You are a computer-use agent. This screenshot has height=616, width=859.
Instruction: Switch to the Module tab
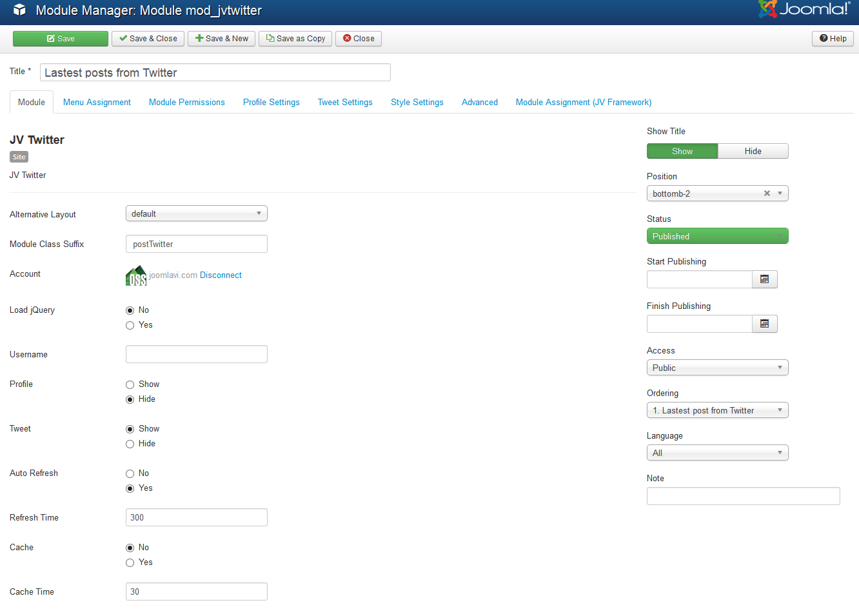tap(32, 102)
